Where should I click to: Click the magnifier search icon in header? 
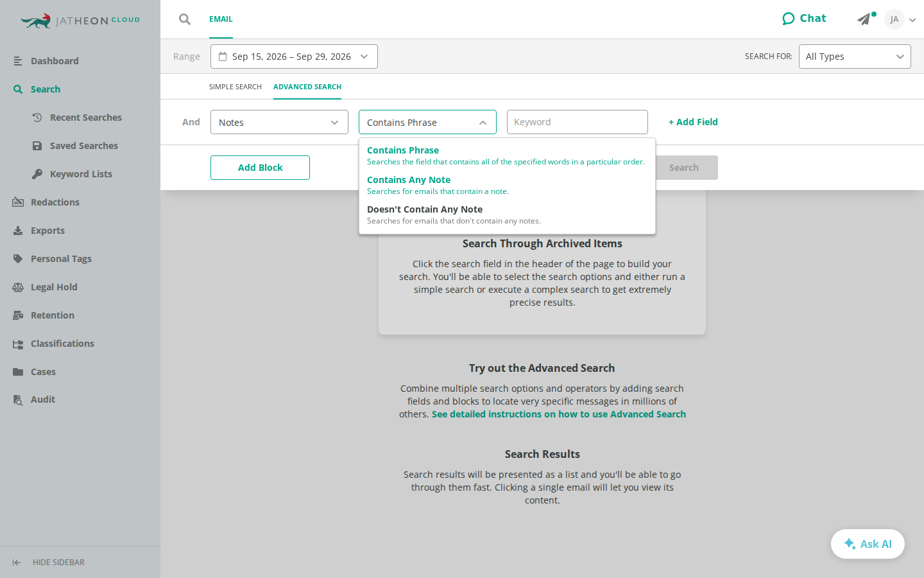tap(185, 19)
